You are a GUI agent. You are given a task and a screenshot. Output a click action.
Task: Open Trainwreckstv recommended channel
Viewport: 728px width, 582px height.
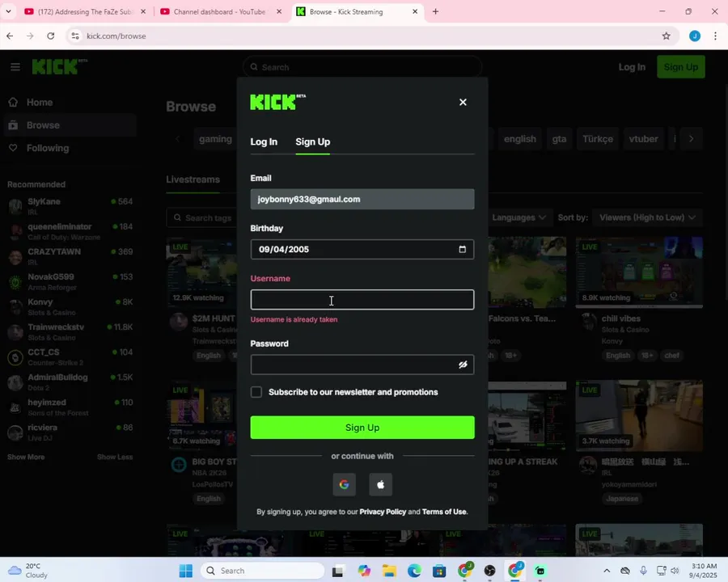70,332
